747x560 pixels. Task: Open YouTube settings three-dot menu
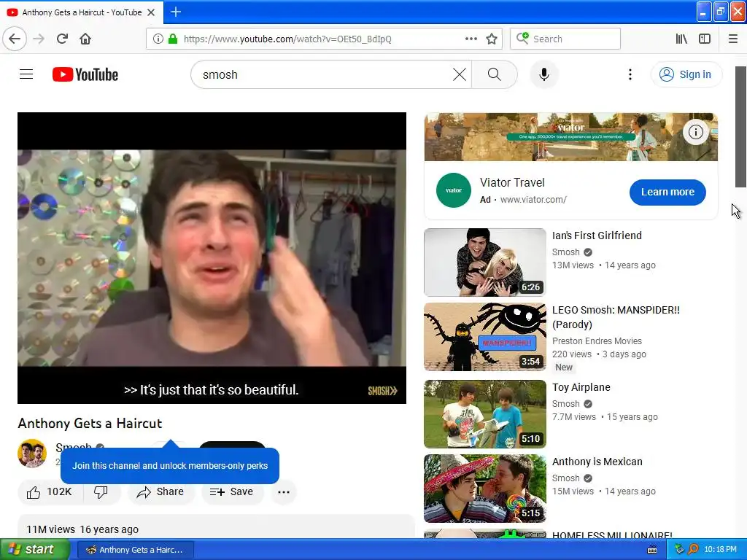point(630,74)
